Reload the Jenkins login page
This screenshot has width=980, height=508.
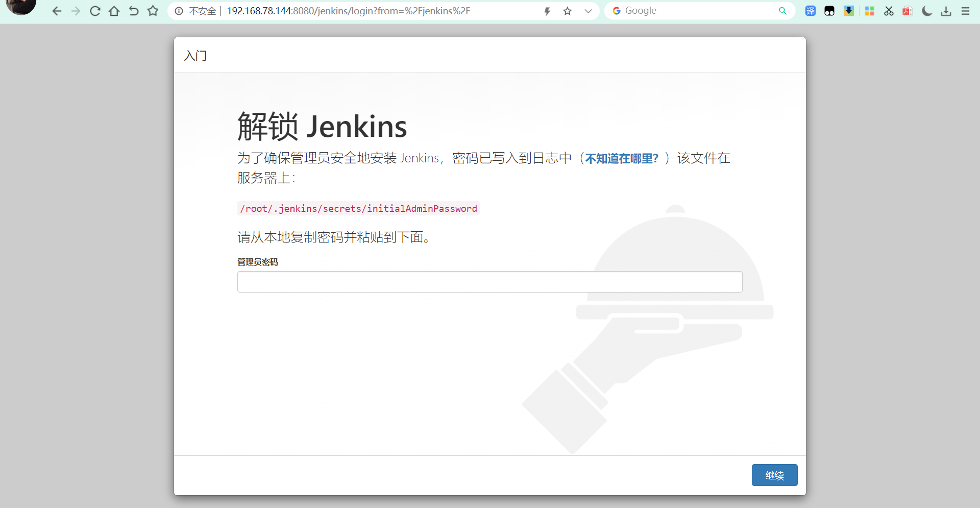tap(95, 11)
